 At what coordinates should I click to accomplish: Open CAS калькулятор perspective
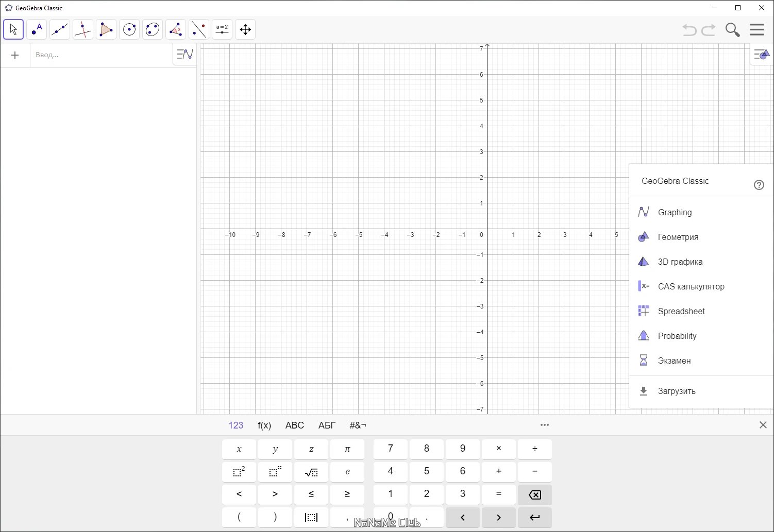click(x=701, y=286)
